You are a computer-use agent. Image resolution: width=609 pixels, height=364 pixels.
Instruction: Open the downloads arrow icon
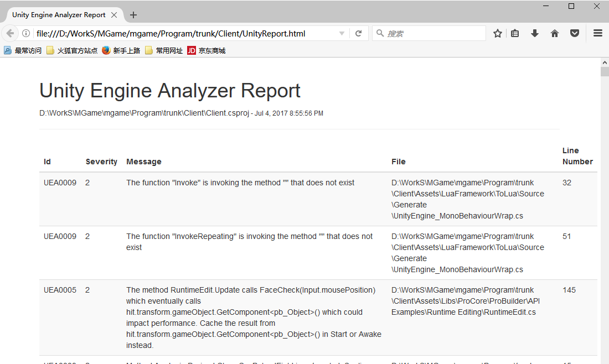535,33
